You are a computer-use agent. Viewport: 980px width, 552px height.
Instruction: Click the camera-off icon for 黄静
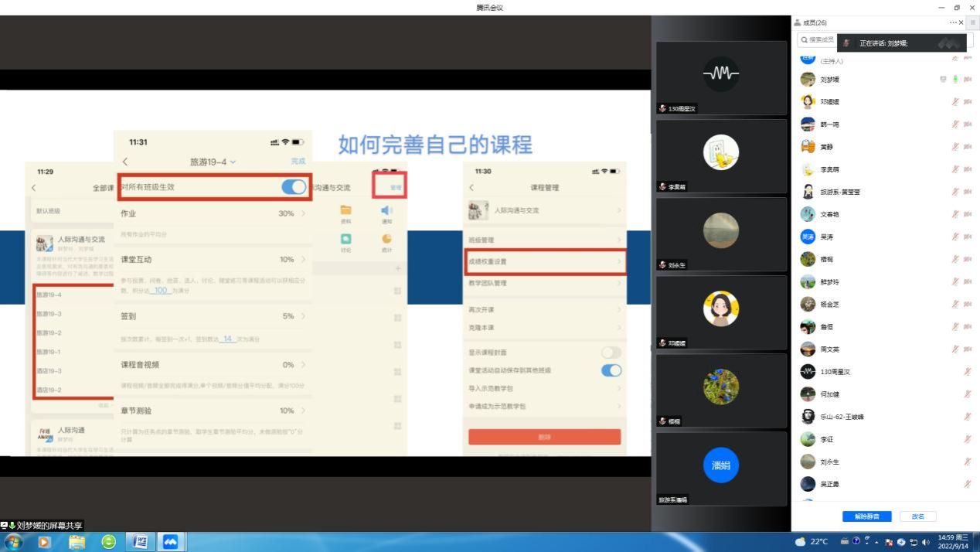[968, 146]
